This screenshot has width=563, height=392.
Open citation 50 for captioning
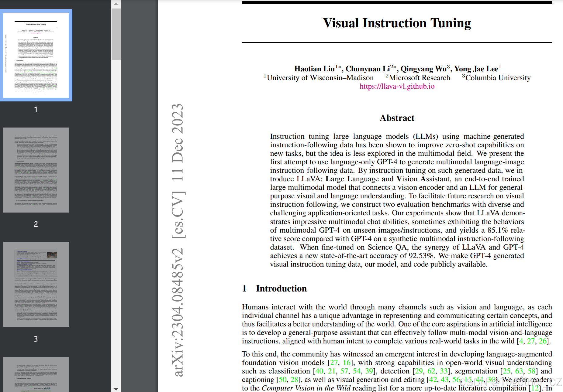[x=283, y=380]
